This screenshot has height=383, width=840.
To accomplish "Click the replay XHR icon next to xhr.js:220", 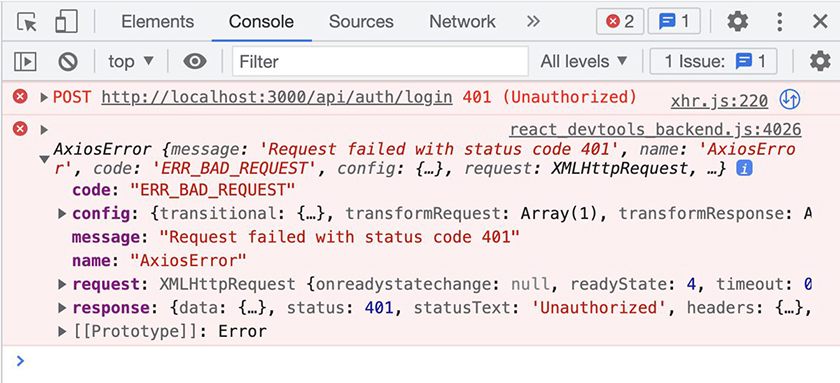I will [790, 99].
